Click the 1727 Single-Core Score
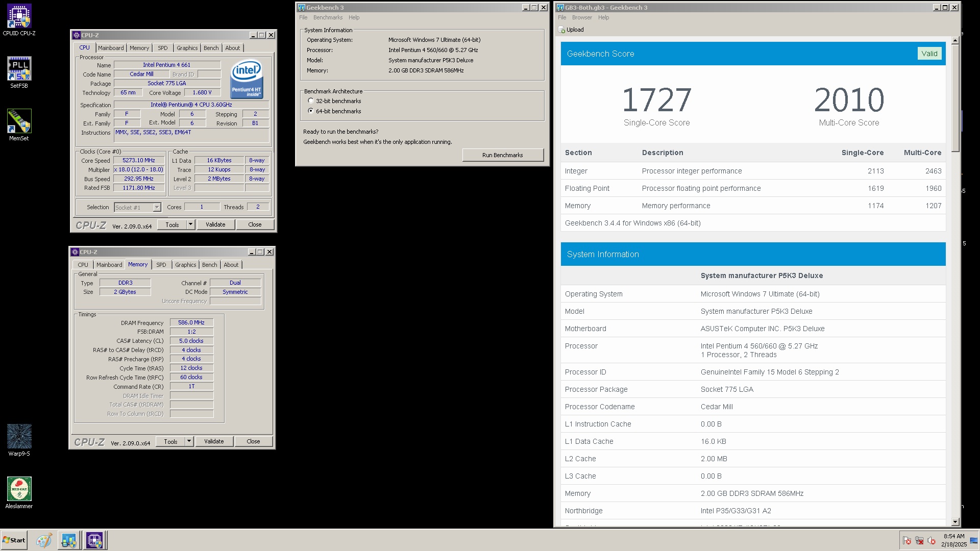Screen dimensions: 980x551 [x=656, y=100]
